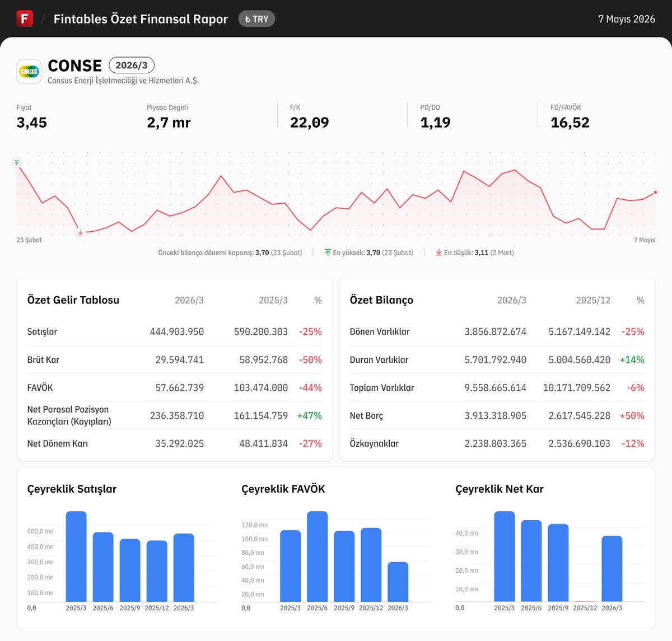Click the FAVÖK 2025/3 value 103.474.000

point(261,387)
